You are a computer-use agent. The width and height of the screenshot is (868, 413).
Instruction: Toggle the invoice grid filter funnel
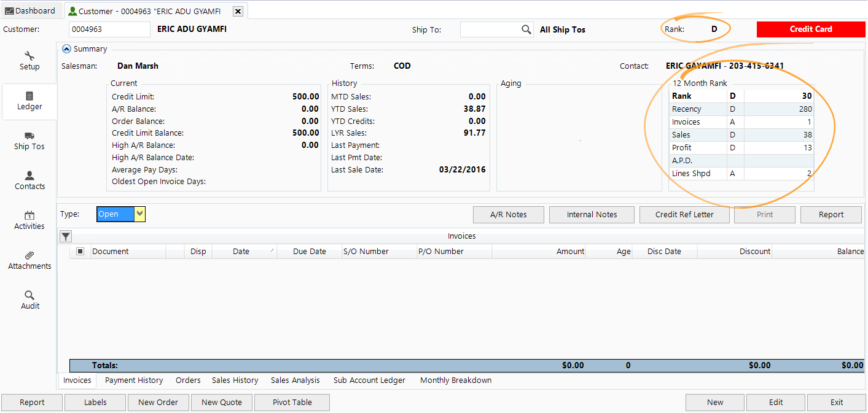[x=65, y=236]
